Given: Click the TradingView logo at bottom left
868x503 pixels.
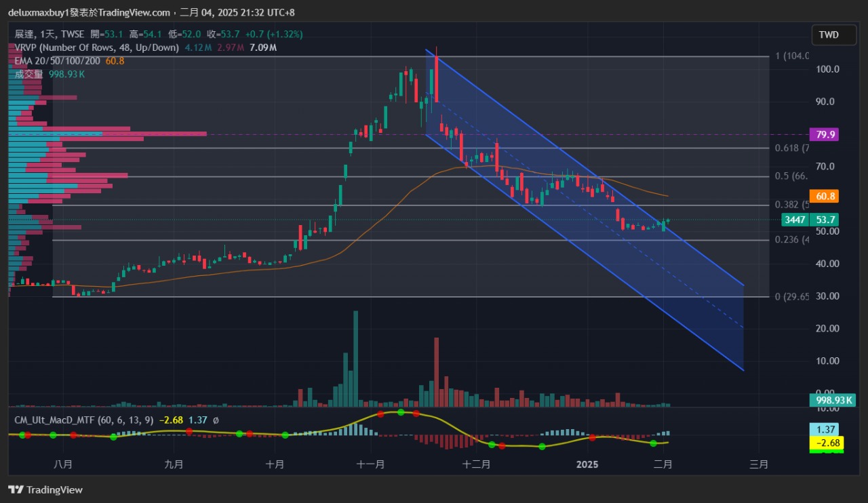Looking at the screenshot, I should tap(45, 489).
